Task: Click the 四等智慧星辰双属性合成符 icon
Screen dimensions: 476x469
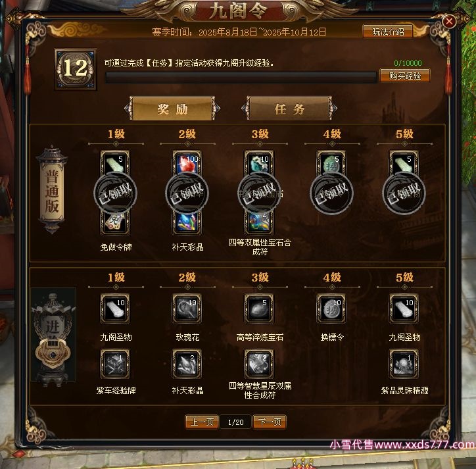Action: 259,364
